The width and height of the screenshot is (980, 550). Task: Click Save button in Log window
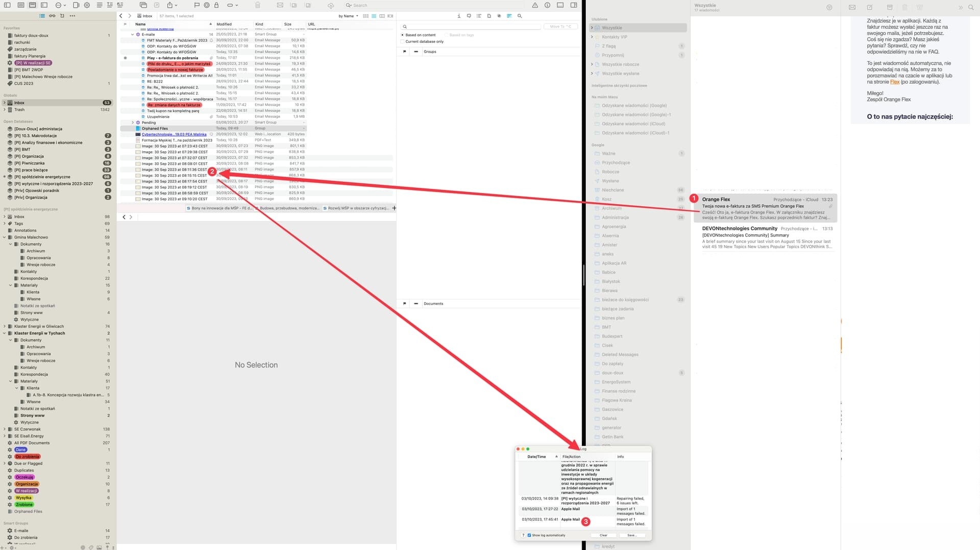pos(632,535)
